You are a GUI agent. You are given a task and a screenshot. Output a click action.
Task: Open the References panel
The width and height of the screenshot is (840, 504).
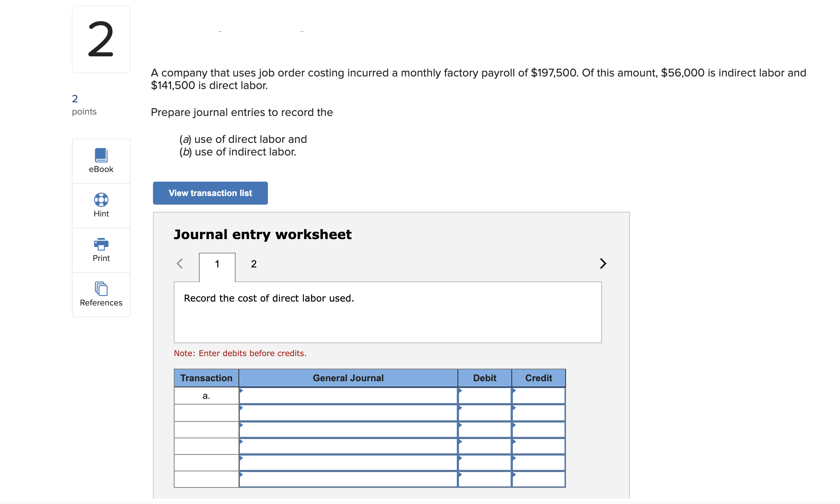101,294
